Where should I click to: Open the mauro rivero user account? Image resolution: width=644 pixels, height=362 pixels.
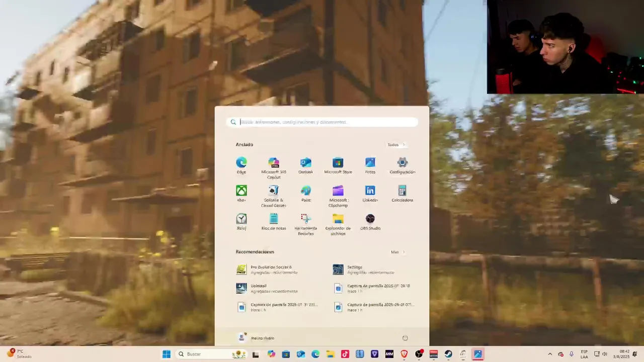click(x=257, y=338)
